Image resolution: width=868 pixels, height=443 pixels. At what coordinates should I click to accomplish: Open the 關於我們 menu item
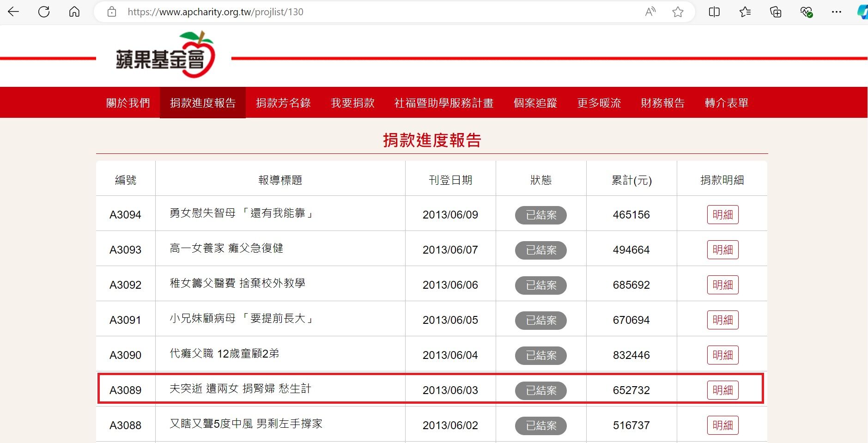click(128, 103)
